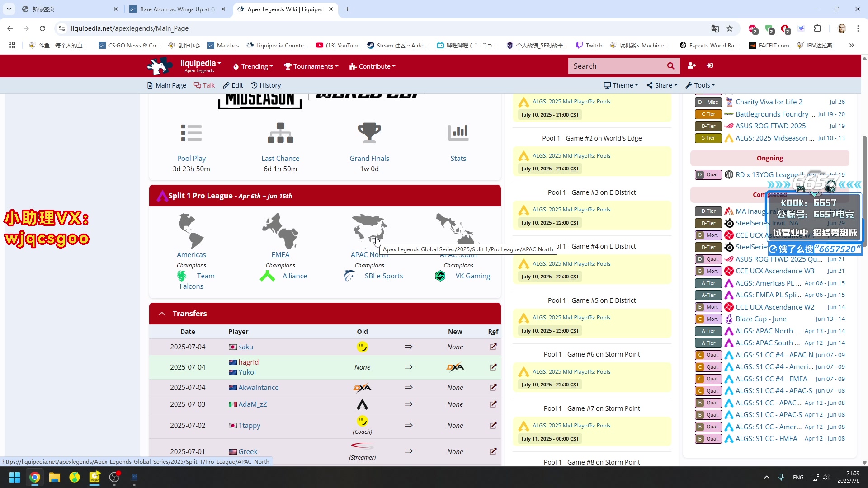
Task: Open player 1tappy link
Action: [x=249, y=426]
